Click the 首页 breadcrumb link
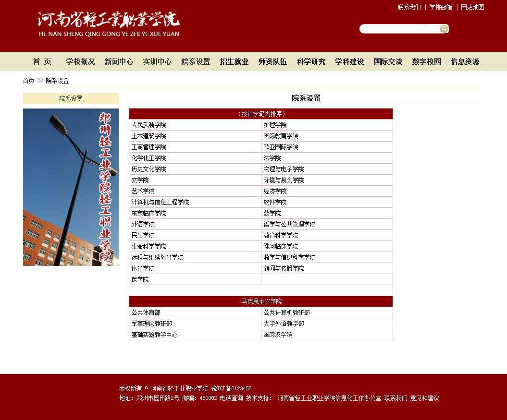Screen dimensions: 507x420 click(28, 81)
